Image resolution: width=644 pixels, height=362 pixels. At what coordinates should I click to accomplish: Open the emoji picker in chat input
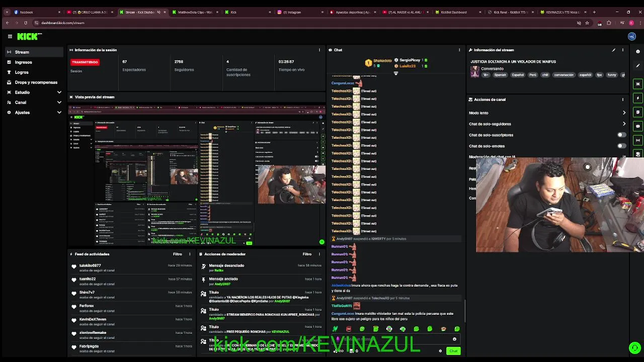click(x=454, y=339)
